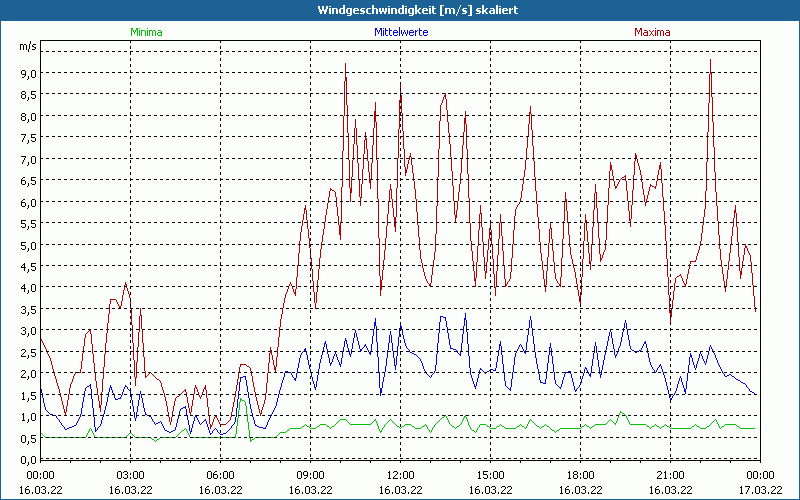800x500 pixels.
Task: Click the 3,5 y-axis value
Action: pyautogui.click(x=29, y=309)
